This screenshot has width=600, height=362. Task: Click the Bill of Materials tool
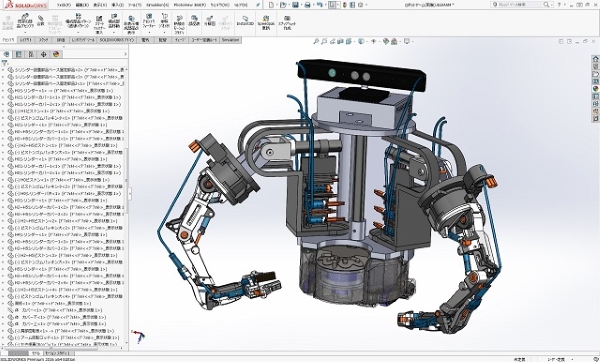pos(194,21)
